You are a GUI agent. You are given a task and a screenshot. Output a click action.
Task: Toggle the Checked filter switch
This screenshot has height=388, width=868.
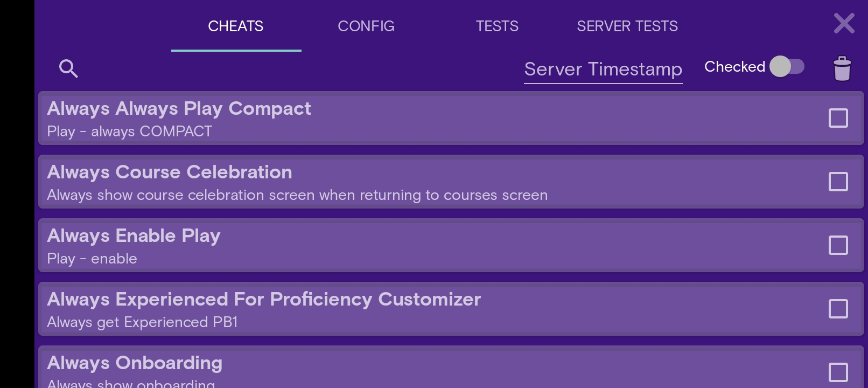click(787, 66)
